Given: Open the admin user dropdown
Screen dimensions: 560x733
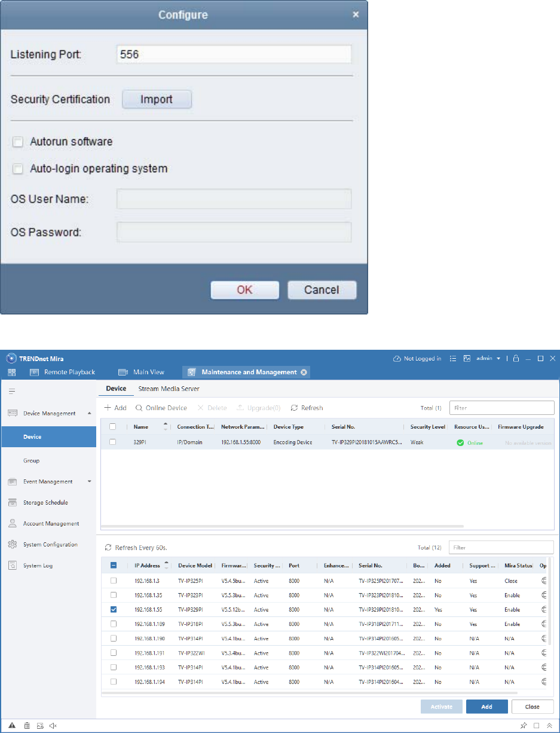Looking at the screenshot, I should point(488,358).
